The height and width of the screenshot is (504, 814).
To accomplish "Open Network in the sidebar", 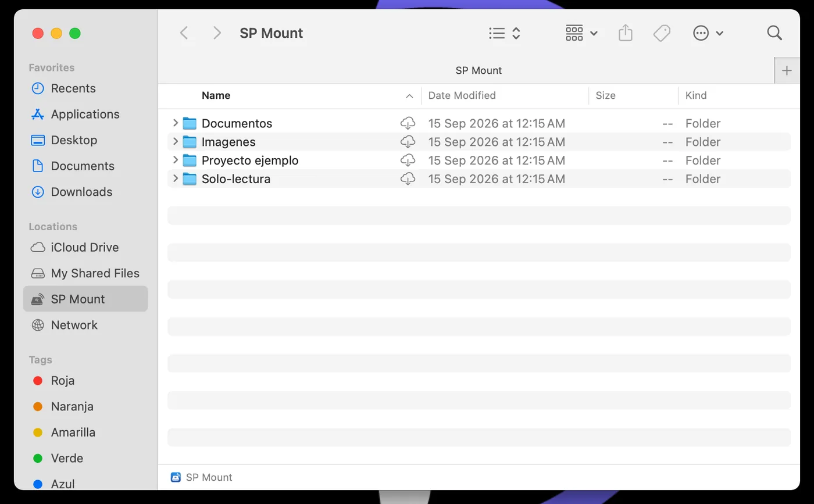I will pos(85,325).
